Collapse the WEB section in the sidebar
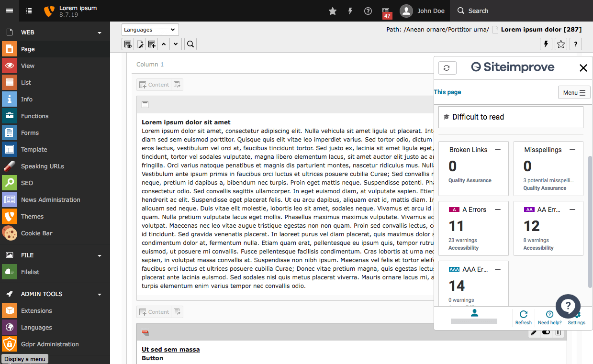This screenshot has height=364, width=593. pos(99,32)
